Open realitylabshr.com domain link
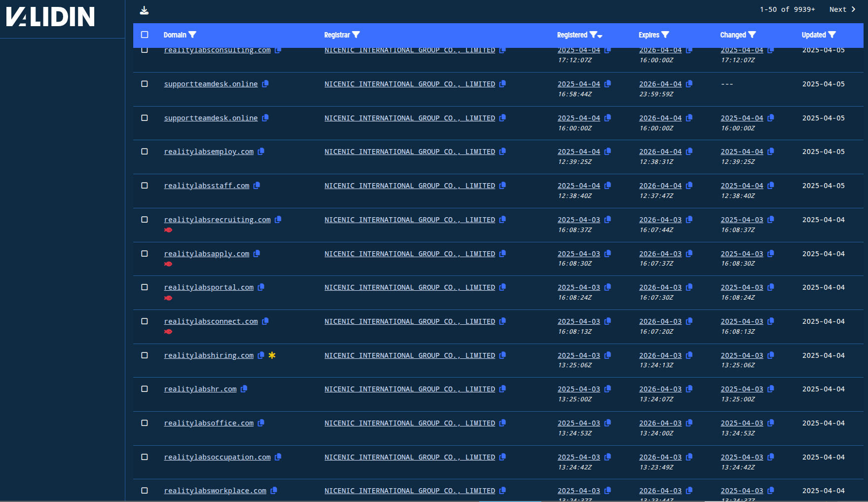Image resolution: width=868 pixels, height=502 pixels. pos(200,389)
